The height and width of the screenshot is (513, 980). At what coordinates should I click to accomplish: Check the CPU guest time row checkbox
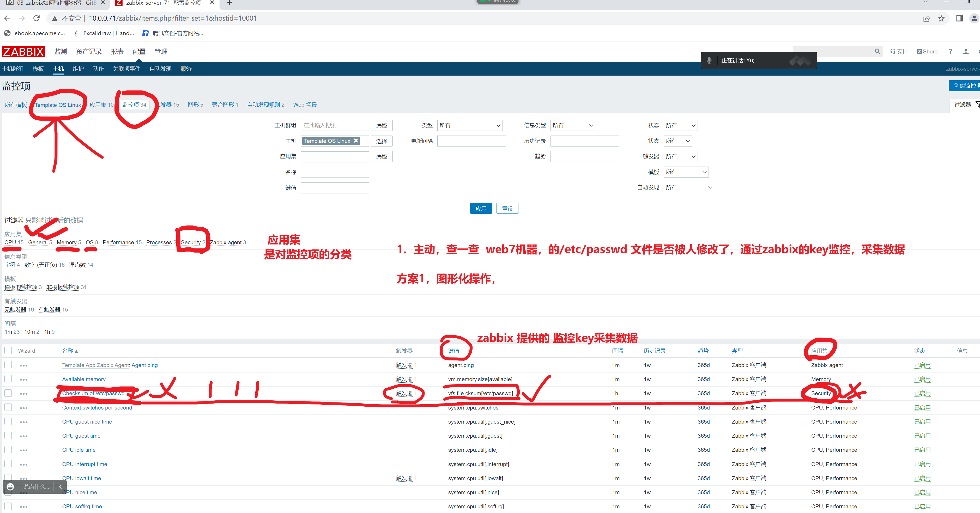click(8, 435)
